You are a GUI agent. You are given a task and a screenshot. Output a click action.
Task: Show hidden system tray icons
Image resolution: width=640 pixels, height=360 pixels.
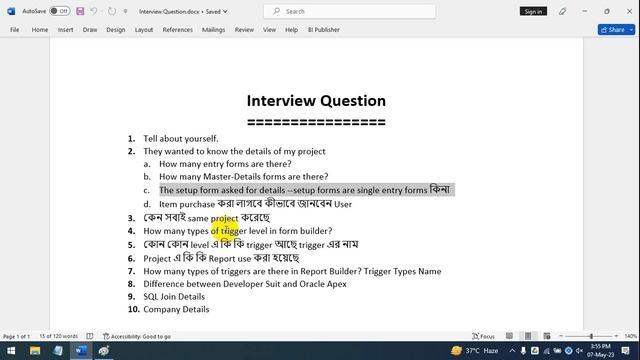(x=512, y=351)
